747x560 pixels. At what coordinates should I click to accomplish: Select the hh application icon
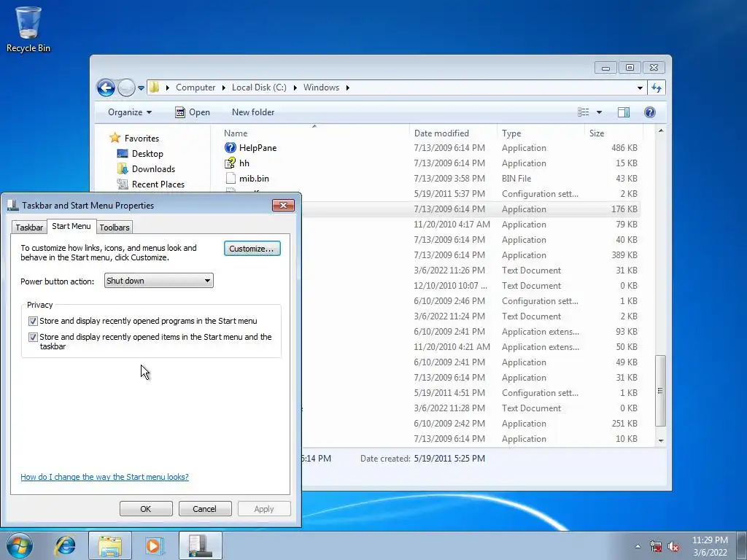click(230, 163)
